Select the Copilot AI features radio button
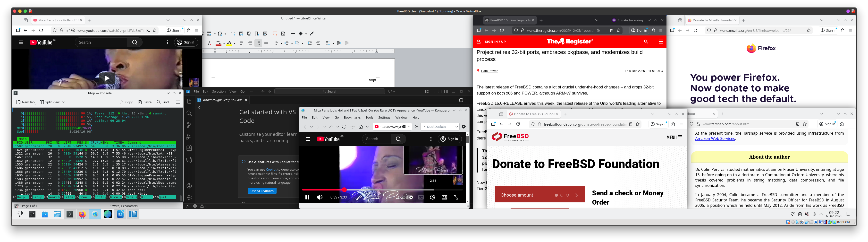This screenshot has width=868, height=242. point(243,162)
